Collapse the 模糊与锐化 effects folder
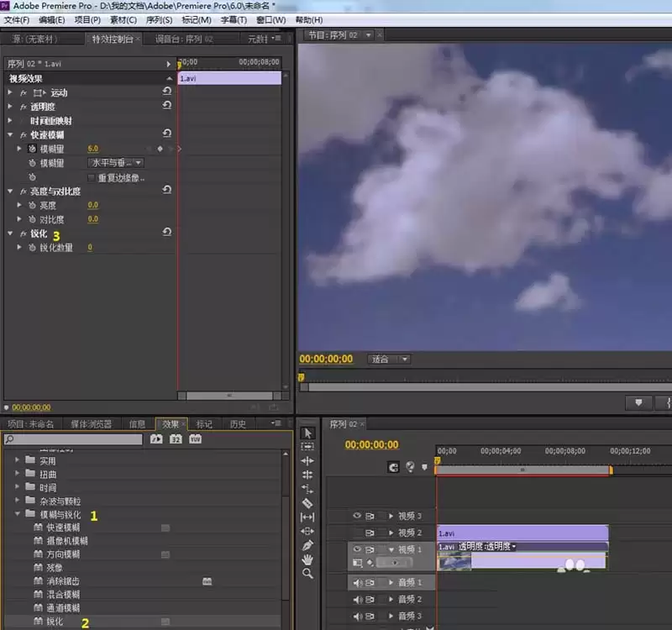This screenshot has height=630, width=672. coord(17,514)
